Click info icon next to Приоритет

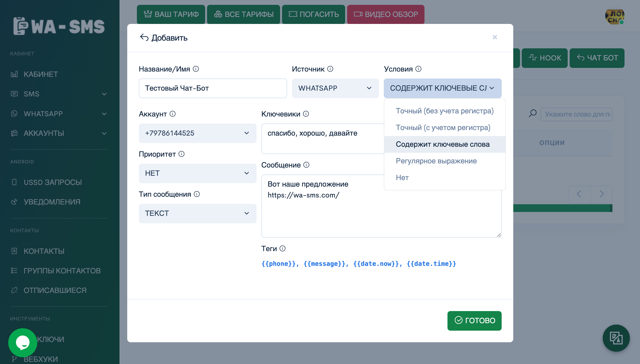[x=181, y=154]
